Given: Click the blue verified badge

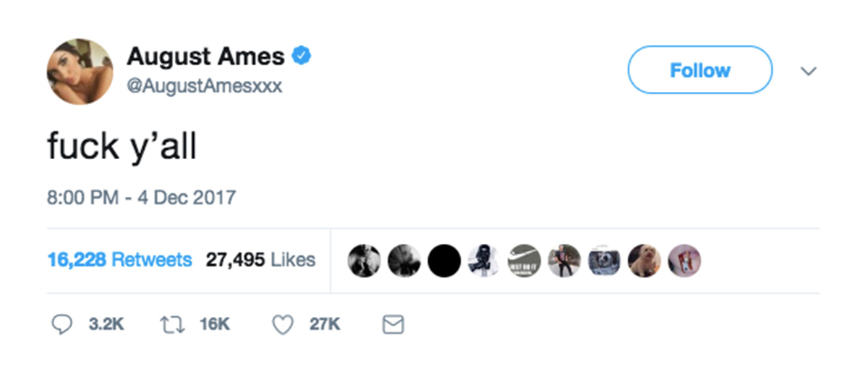Looking at the screenshot, I should point(301,56).
